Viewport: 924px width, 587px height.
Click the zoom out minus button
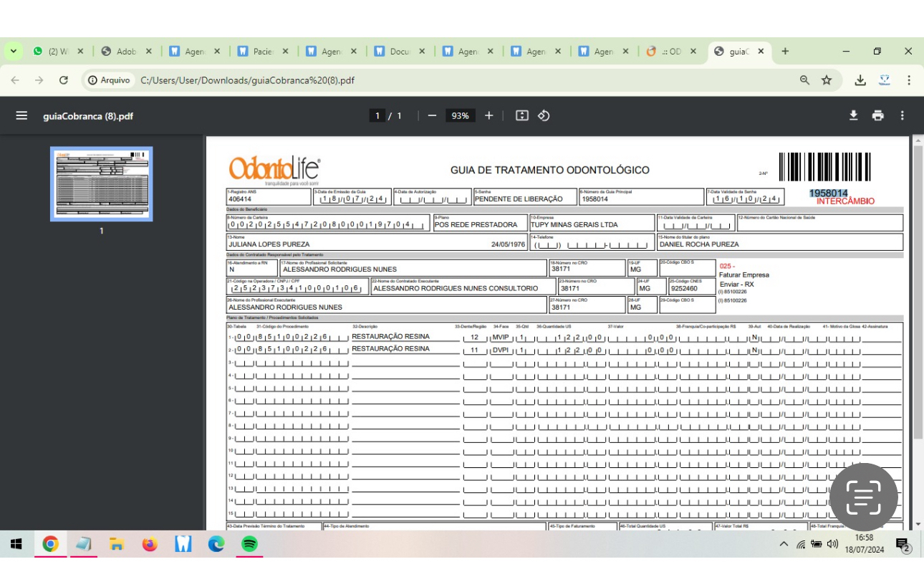tap(432, 115)
